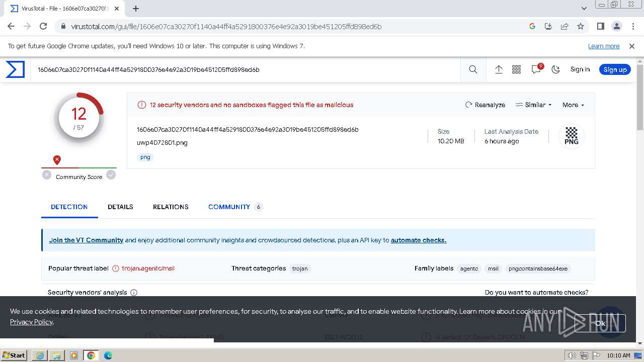644x362 pixels.
Task: Click the Google icon in address bar
Action: pos(532,26)
